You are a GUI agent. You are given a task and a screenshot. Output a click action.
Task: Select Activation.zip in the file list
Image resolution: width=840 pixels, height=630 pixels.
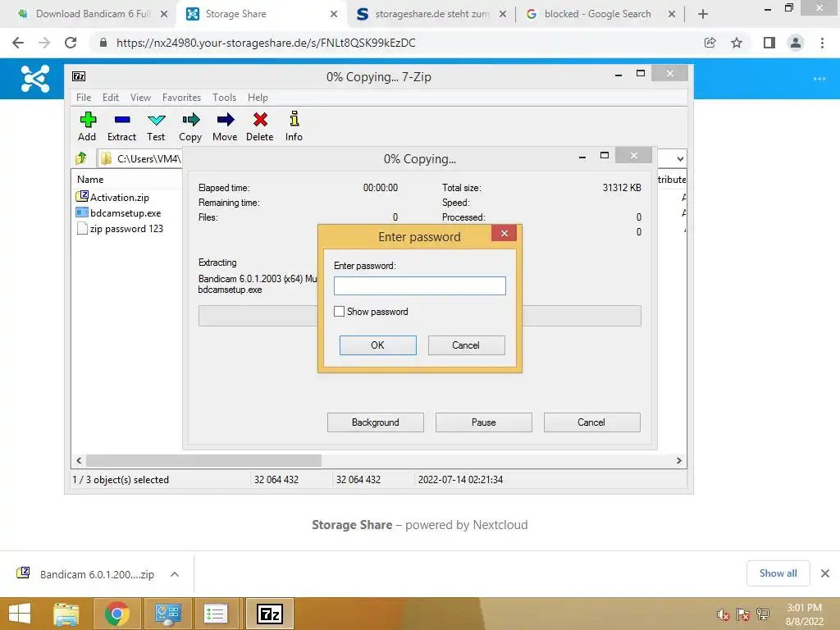pos(120,198)
